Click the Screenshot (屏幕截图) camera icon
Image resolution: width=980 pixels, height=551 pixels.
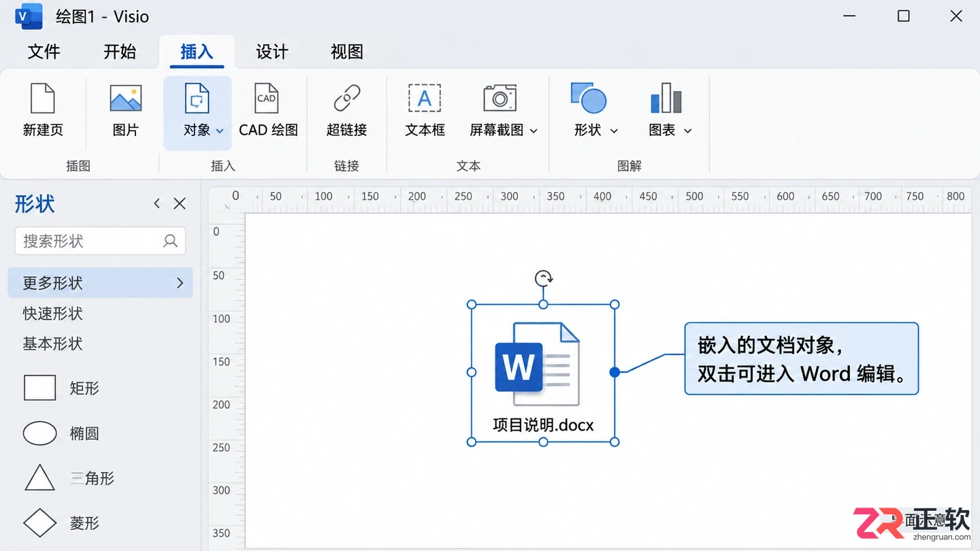pos(500,98)
